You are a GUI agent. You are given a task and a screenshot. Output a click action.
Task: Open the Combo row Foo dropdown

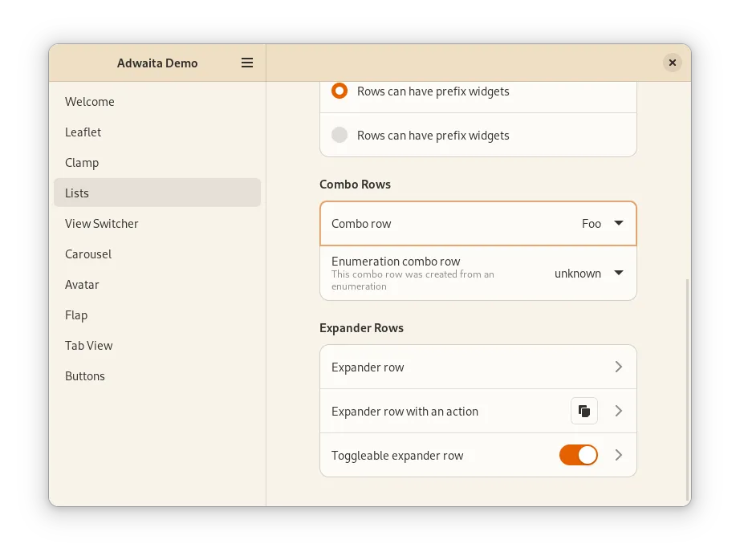(x=603, y=223)
